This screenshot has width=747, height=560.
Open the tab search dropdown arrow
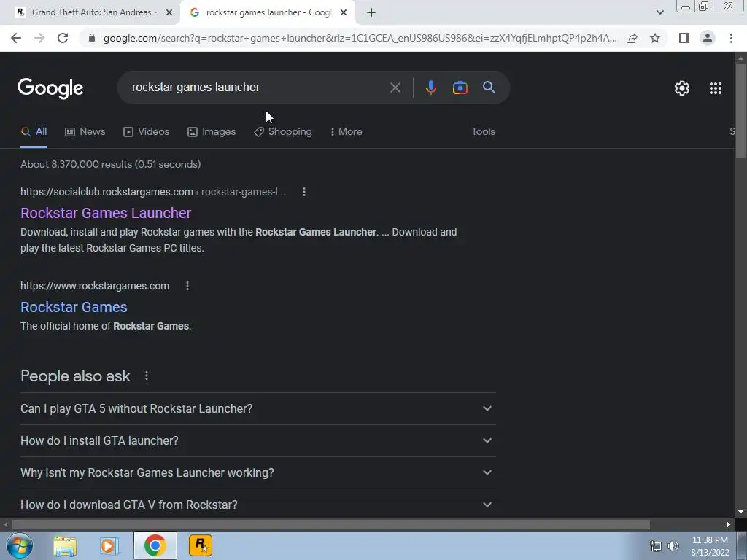click(659, 12)
